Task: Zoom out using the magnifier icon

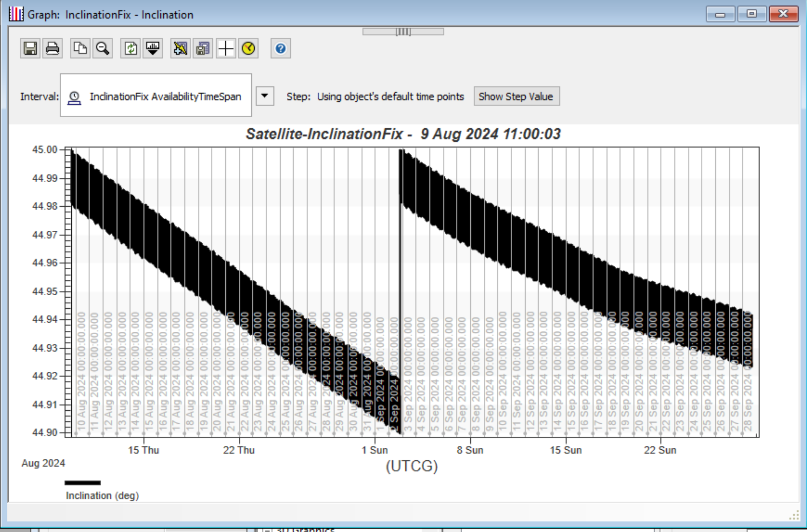Action: point(102,49)
